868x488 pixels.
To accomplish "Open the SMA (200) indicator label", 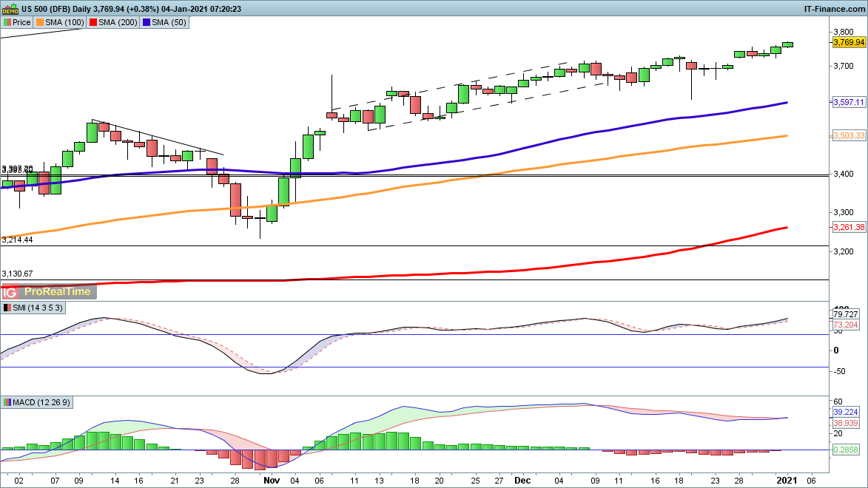I will tap(118, 23).
